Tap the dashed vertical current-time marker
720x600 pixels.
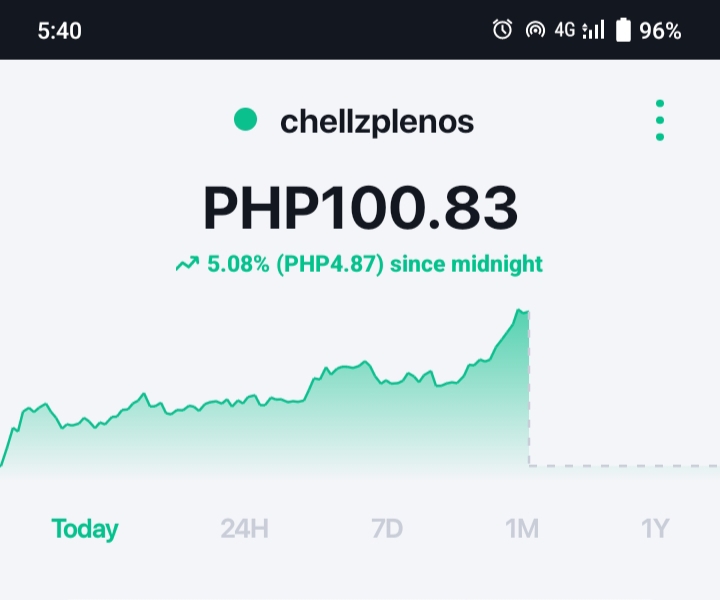tap(529, 388)
